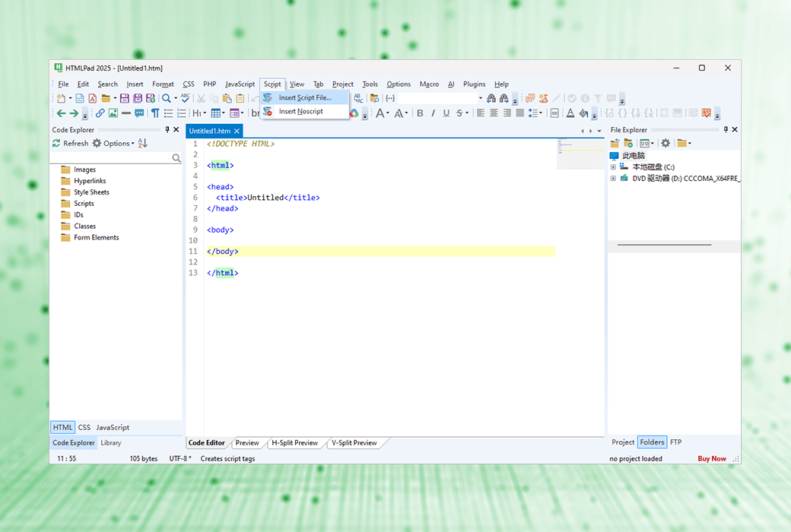
Task: Center-align text via toolbar icon
Action: pyautogui.click(x=494, y=113)
